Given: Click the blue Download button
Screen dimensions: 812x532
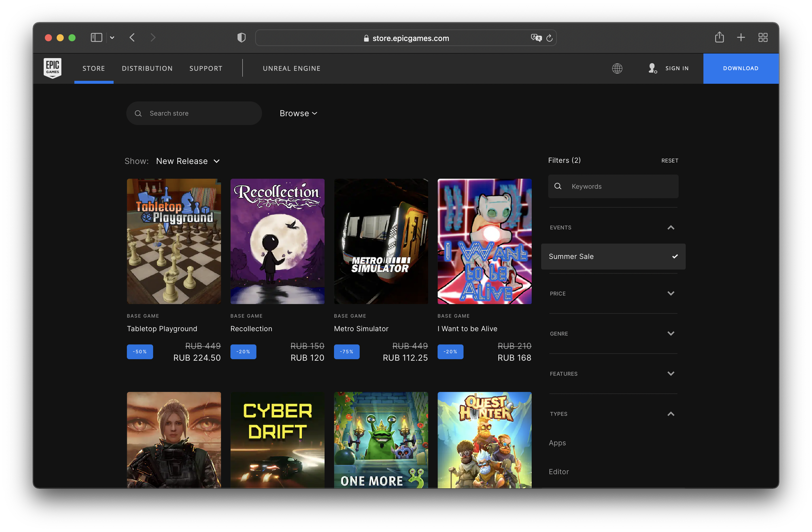Looking at the screenshot, I should click(740, 68).
